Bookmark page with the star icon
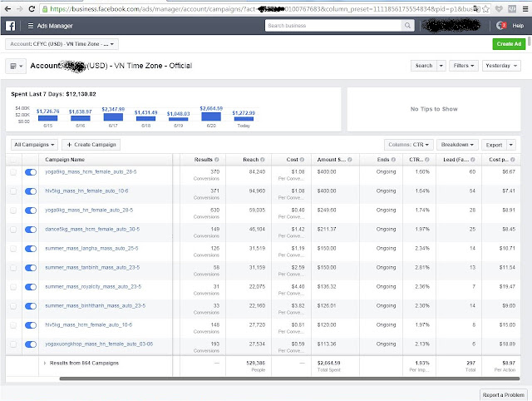This screenshot has height=401, width=532. point(485,9)
